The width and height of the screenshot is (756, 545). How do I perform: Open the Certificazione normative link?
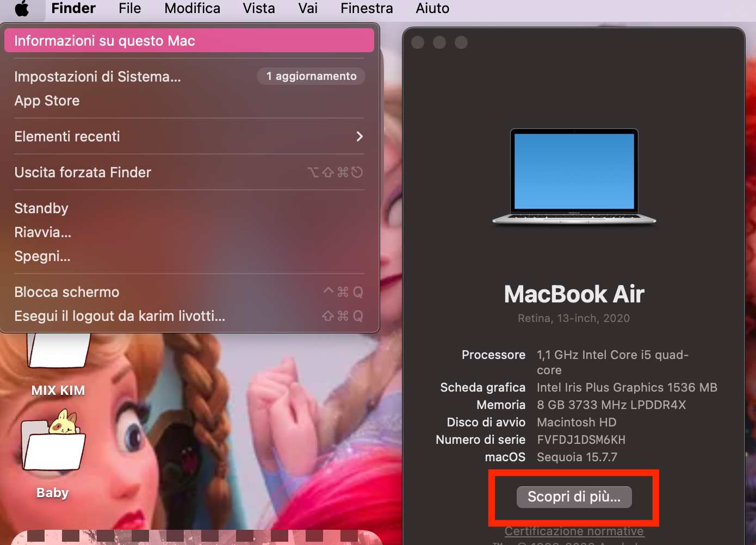pyautogui.click(x=574, y=531)
